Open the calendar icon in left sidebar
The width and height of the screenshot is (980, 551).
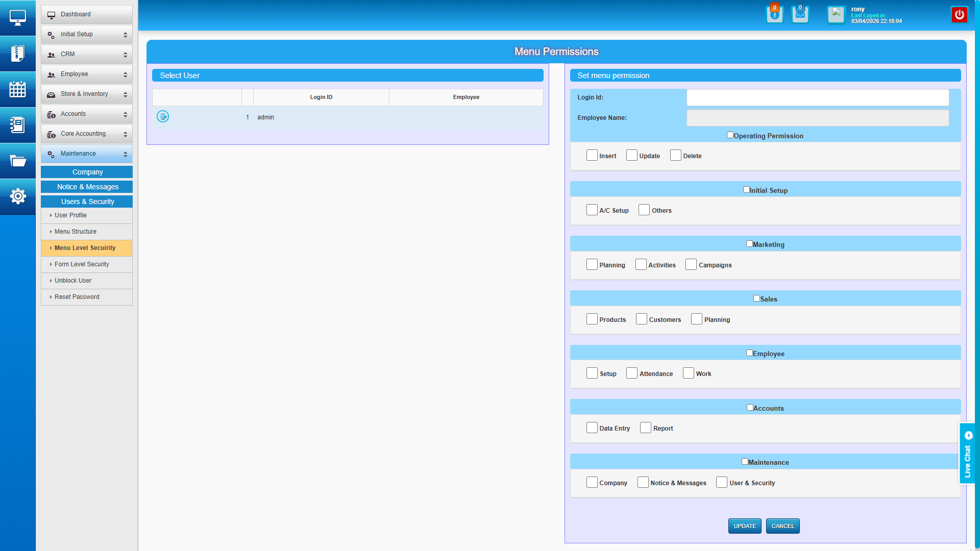17,89
